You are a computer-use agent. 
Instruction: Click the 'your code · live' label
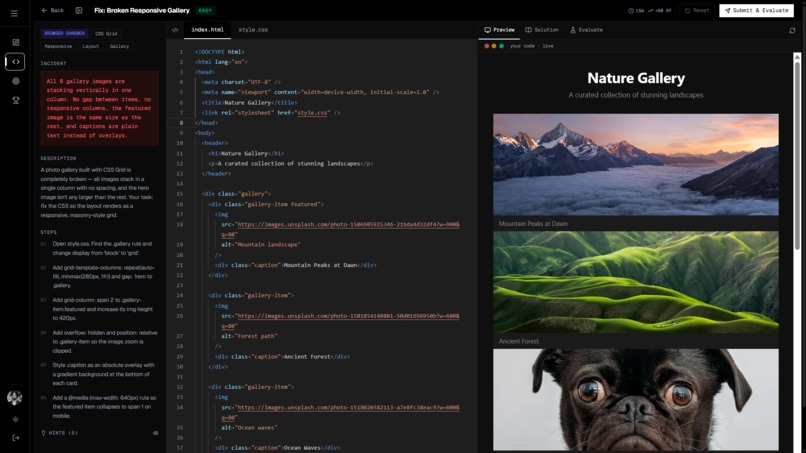point(532,46)
